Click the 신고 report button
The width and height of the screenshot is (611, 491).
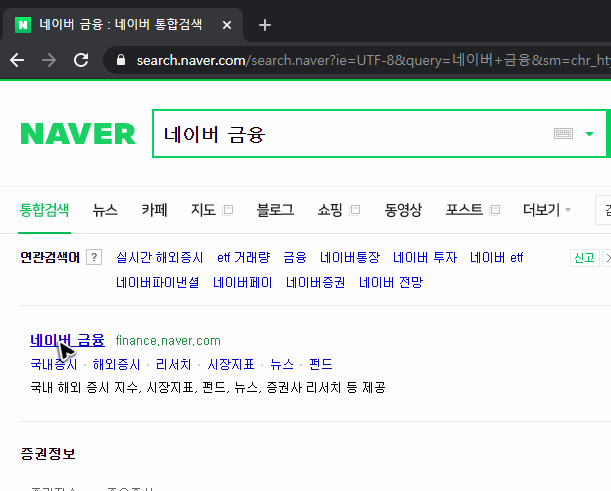(585, 258)
